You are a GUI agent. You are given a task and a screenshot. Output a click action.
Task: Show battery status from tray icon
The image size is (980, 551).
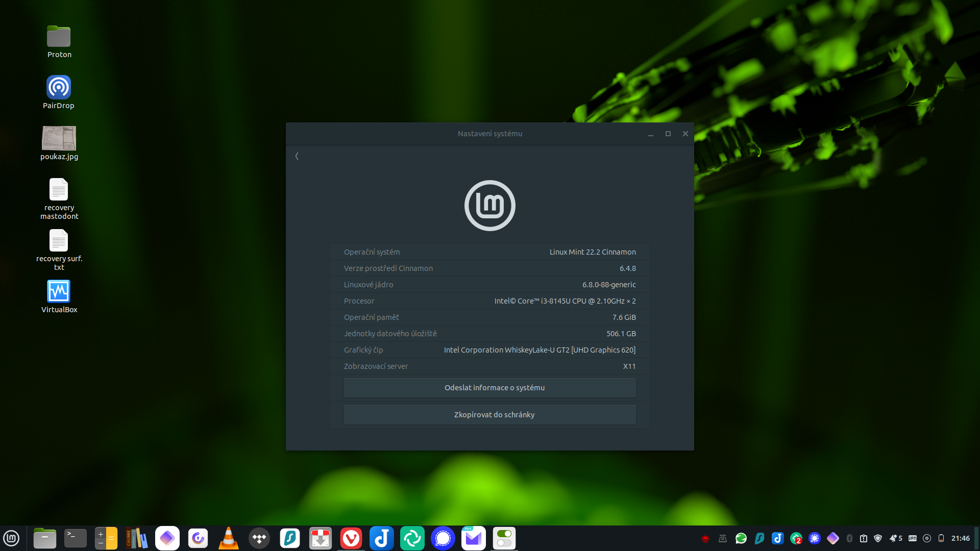pyautogui.click(x=941, y=538)
